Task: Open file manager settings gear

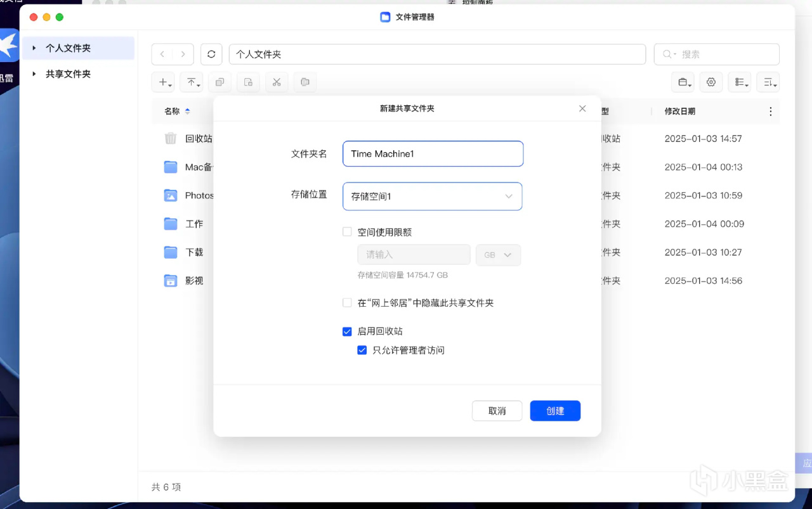Action: click(x=711, y=82)
